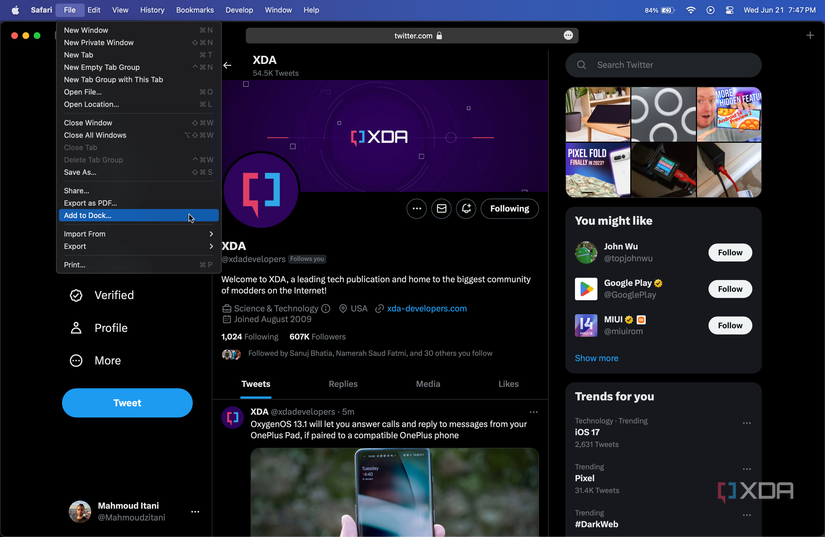Open Control Center in the menu bar
Viewport: 825px width, 537px height.
tap(730, 10)
